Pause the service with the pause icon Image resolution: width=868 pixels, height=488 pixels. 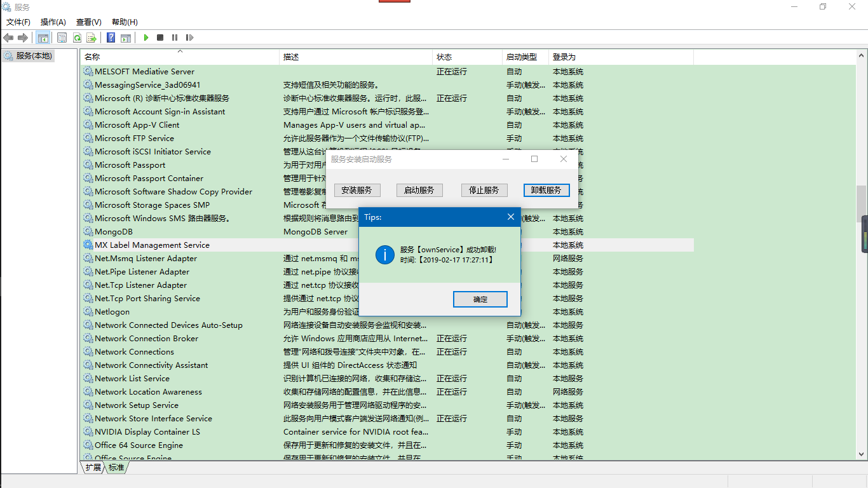coord(175,37)
